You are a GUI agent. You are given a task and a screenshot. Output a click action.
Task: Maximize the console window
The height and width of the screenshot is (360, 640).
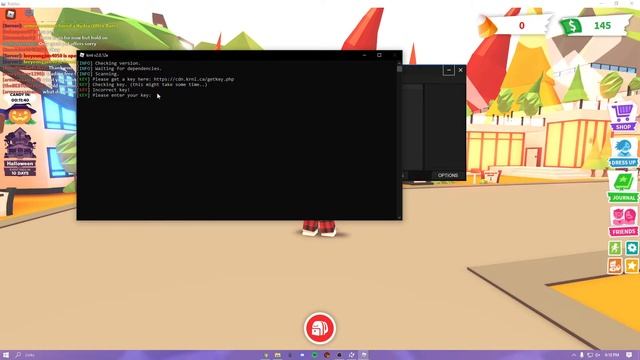click(x=379, y=55)
